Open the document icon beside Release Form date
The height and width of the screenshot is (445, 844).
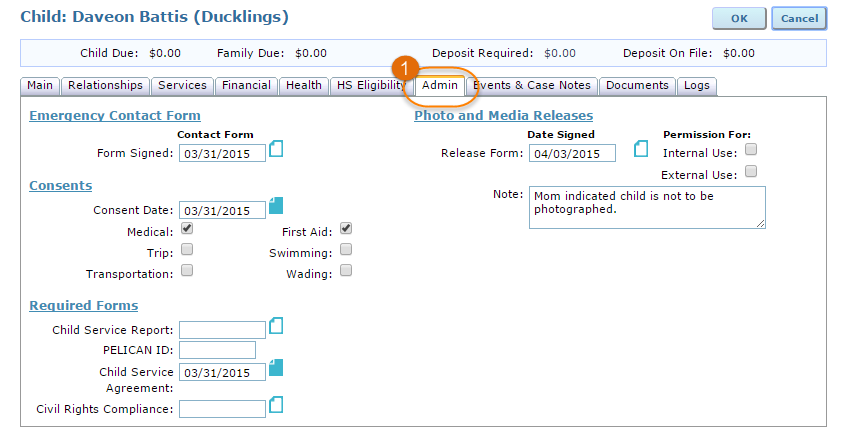coord(641,149)
